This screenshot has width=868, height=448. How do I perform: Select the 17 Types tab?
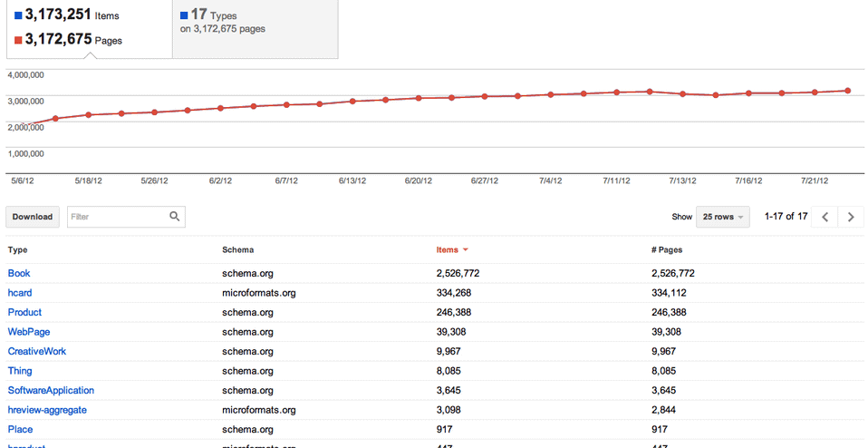pyautogui.click(x=256, y=29)
